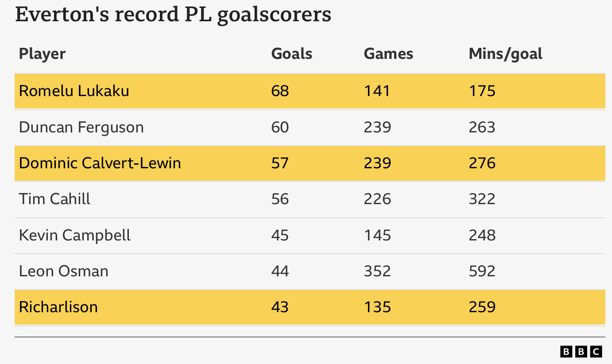This screenshot has width=612, height=364.
Task: Click Tim Cahill's name cell
Action: click(x=54, y=199)
